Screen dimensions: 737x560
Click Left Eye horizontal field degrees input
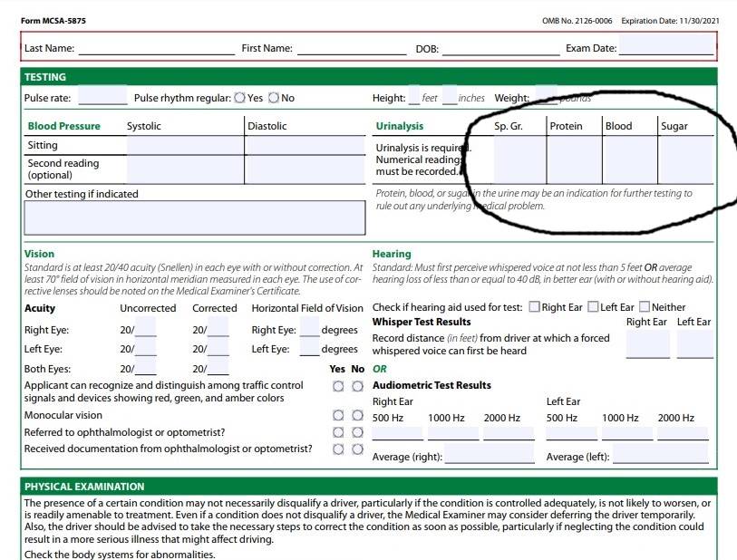click(x=310, y=347)
